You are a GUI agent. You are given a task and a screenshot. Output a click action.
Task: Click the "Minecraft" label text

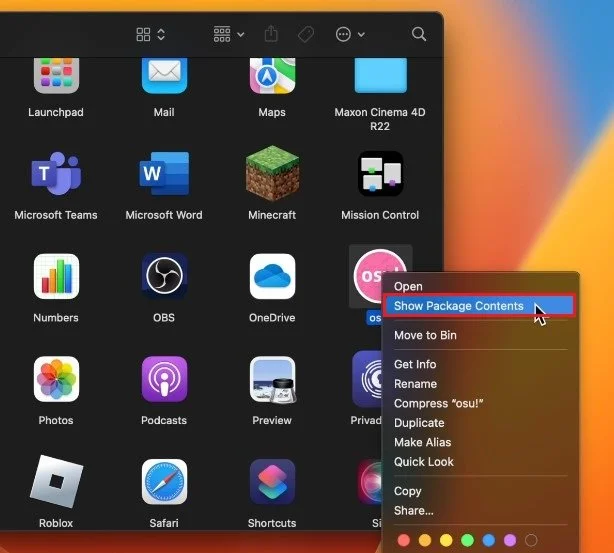pyautogui.click(x=272, y=215)
